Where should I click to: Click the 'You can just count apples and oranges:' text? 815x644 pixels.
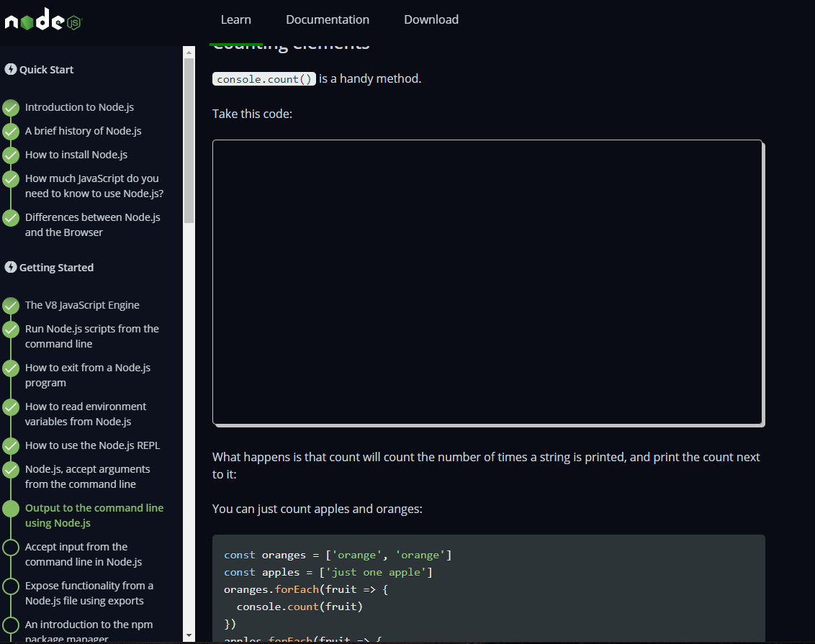[x=317, y=509]
